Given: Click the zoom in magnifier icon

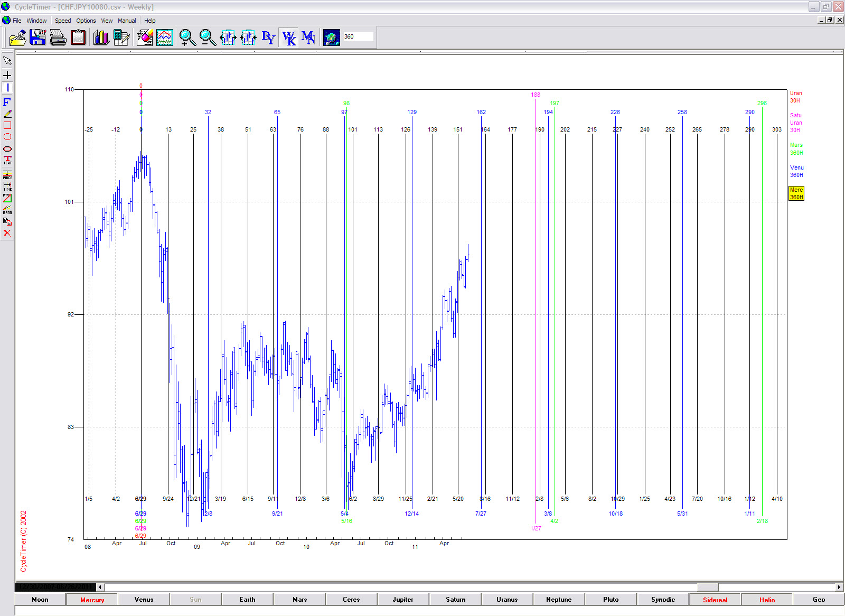Looking at the screenshot, I should 187,38.
